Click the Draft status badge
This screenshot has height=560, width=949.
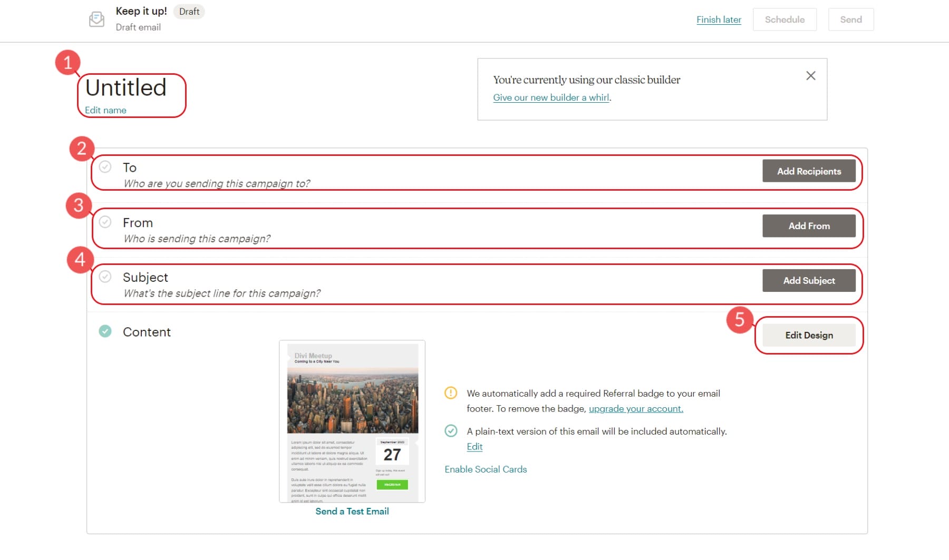189,11
